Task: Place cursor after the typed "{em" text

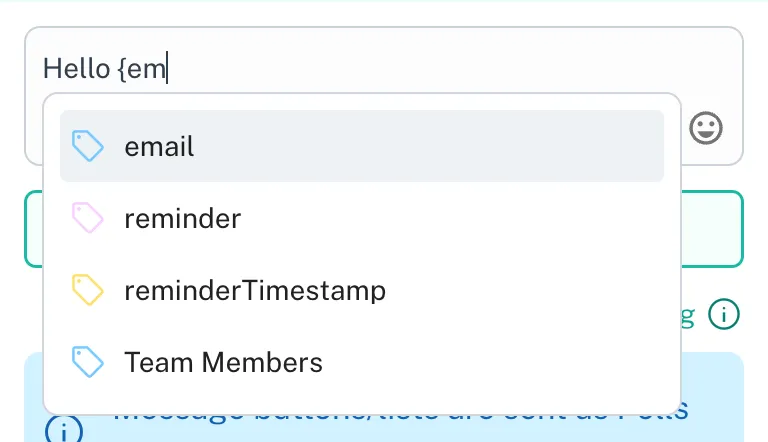Action: 167,68
